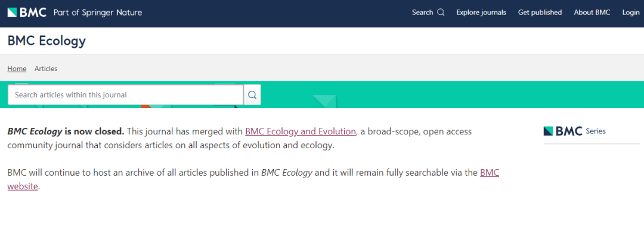The image size is (644, 233).
Task: Go to the Home breadcrumb tab
Action: [x=17, y=69]
